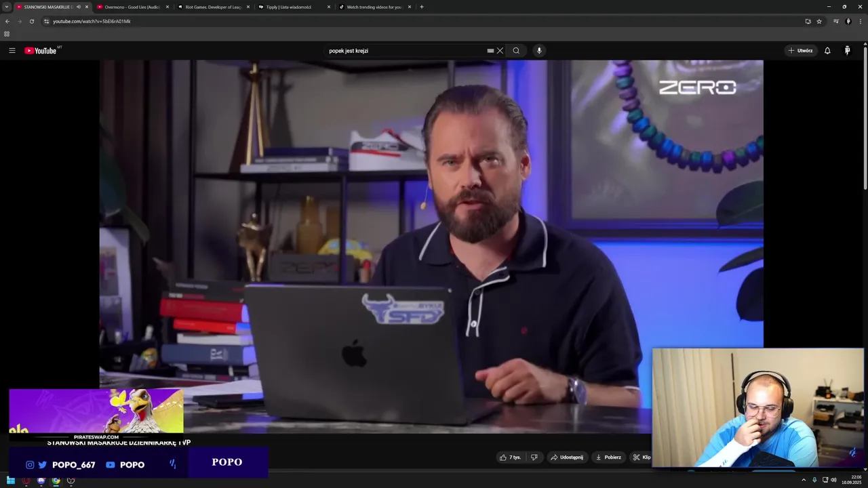Screen dimensions: 868x488
Task: Open the Windows Start menu
Action: pos(11,481)
